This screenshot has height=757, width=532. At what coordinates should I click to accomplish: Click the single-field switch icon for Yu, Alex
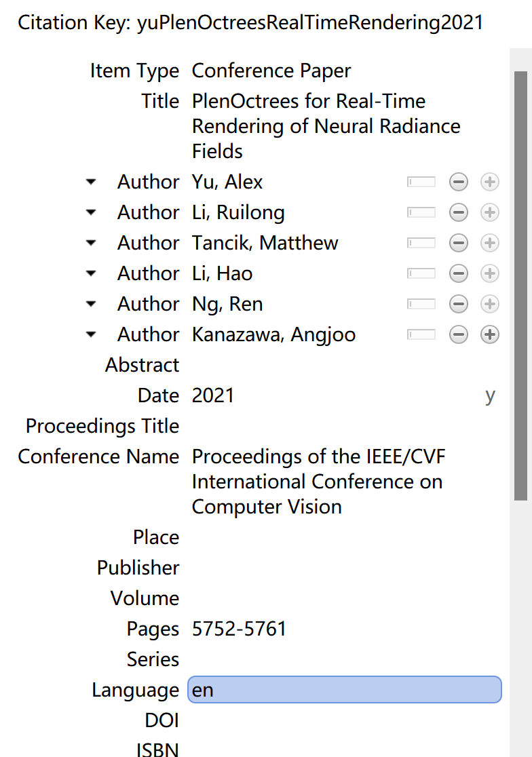(421, 182)
